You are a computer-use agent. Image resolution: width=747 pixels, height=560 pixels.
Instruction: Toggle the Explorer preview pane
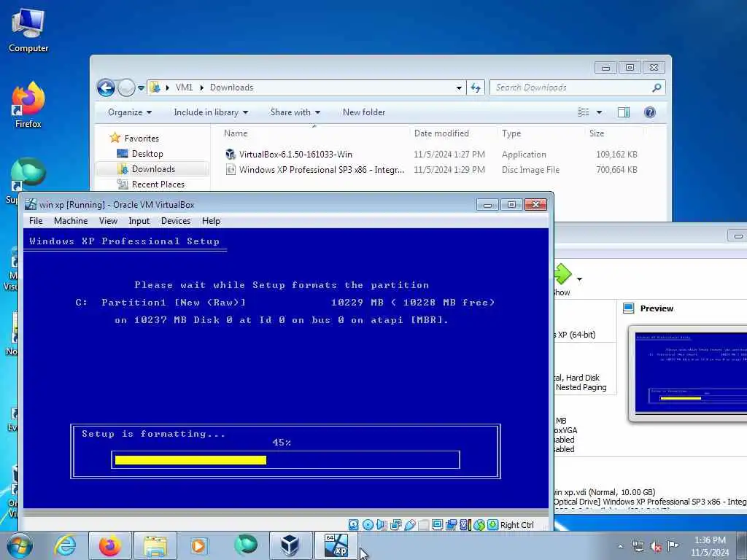tap(624, 112)
